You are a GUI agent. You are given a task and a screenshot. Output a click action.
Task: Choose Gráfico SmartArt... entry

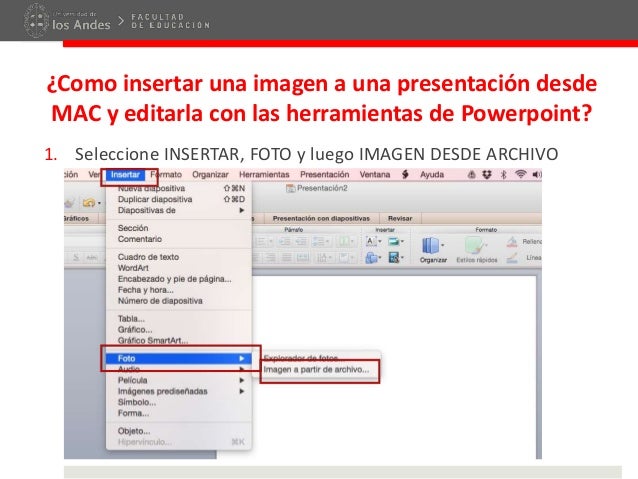179,340
